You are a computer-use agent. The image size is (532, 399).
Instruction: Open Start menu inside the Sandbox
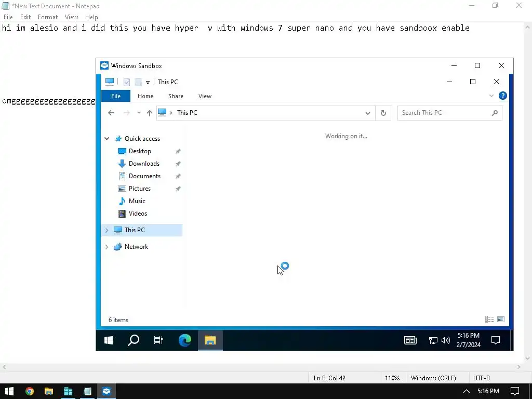coord(109,340)
